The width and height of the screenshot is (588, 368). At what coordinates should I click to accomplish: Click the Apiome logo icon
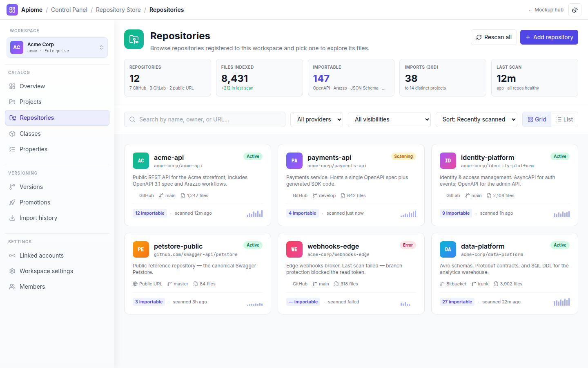12,10
